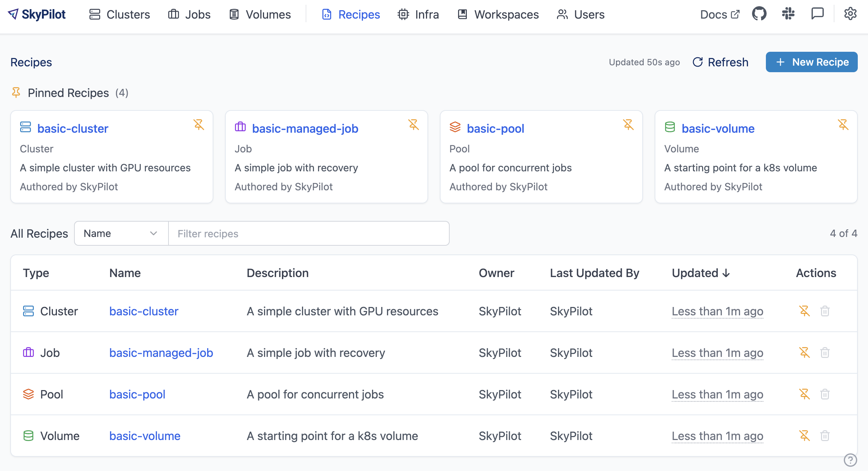The width and height of the screenshot is (868, 471).
Task: Click the feedback chat bubble icon
Action: coord(818,14)
